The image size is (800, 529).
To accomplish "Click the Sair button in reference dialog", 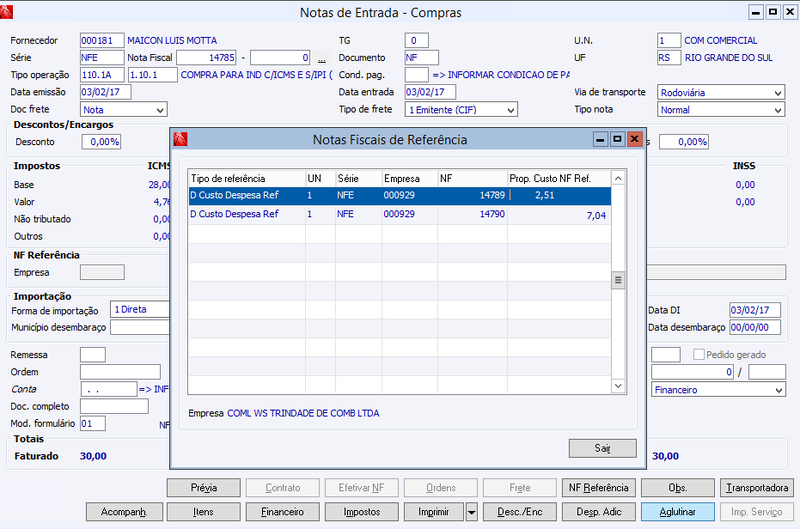I will 603,448.
